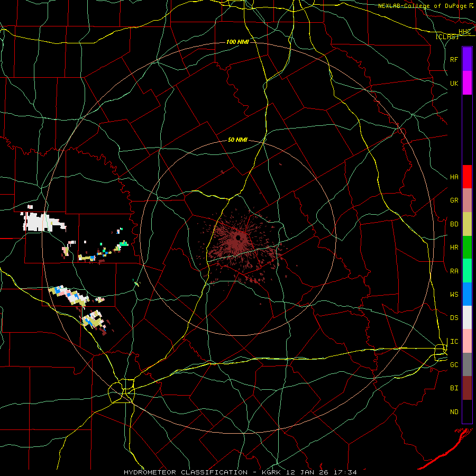Select the GR graupel color swatch
Image resolution: width=476 pixels, height=476 pixels.
(467, 200)
